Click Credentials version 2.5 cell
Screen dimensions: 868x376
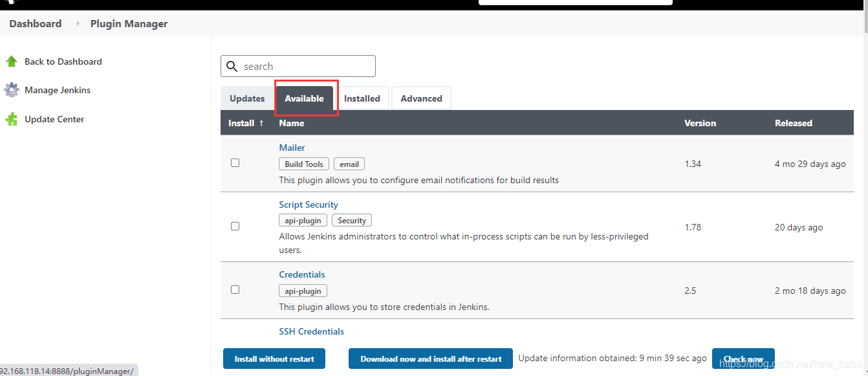click(690, 291)
